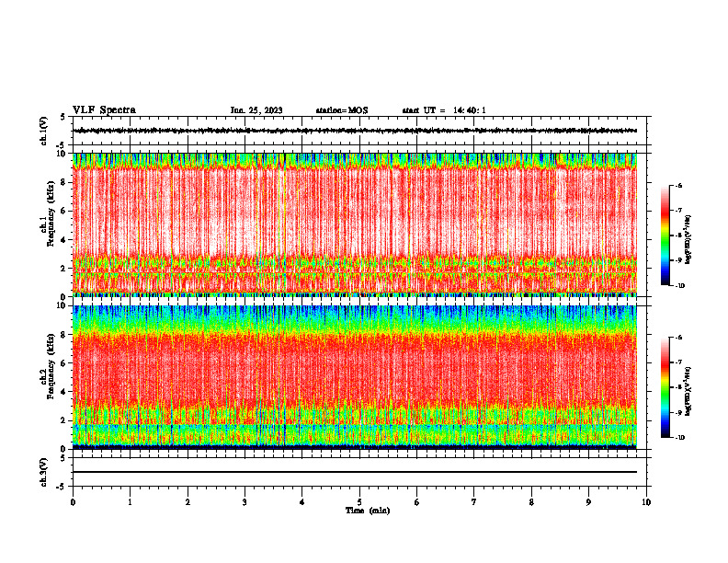728x563 pixels.
Task: Click the time axis tick label "1"
Action: (x=130, y=502)
